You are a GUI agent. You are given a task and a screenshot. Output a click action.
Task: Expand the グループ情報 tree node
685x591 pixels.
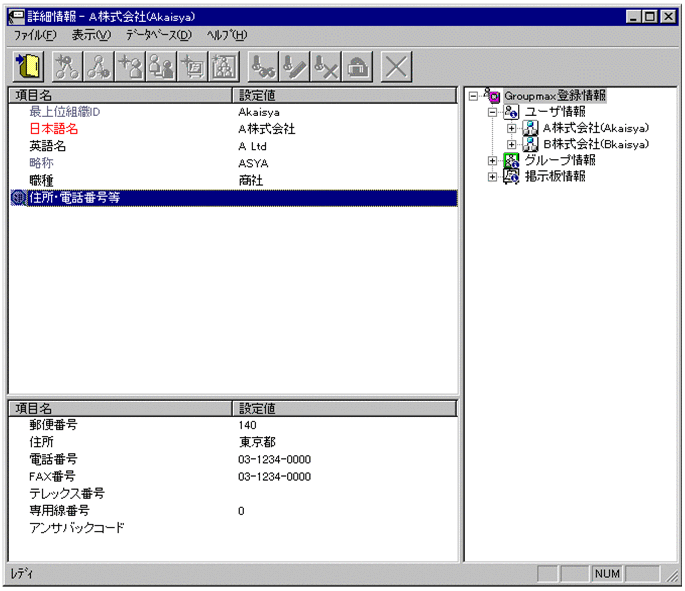492,161
